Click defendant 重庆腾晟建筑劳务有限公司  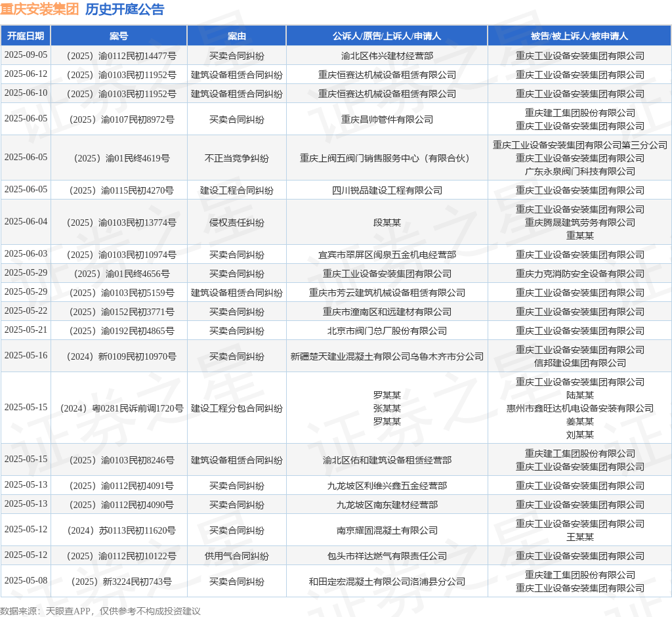coord(580,222)
